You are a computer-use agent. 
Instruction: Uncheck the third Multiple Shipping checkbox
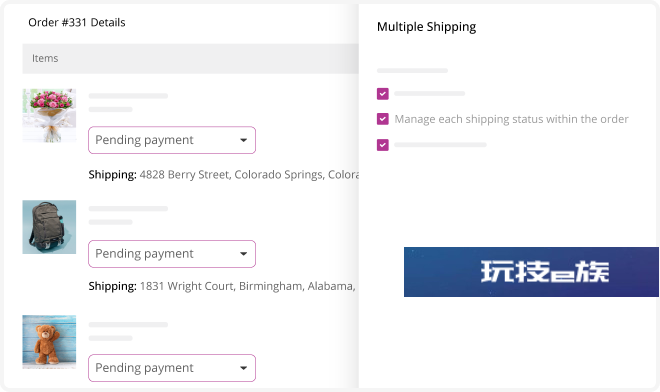383,145
